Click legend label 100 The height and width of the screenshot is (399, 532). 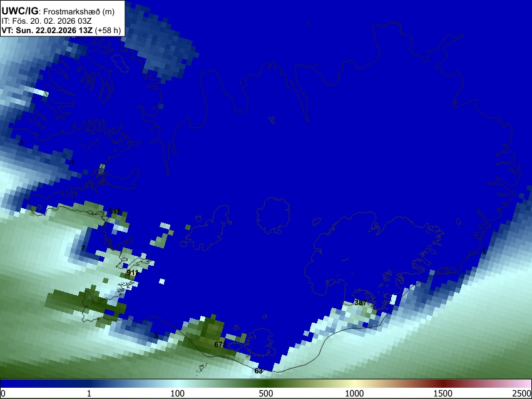click(177, 393)
